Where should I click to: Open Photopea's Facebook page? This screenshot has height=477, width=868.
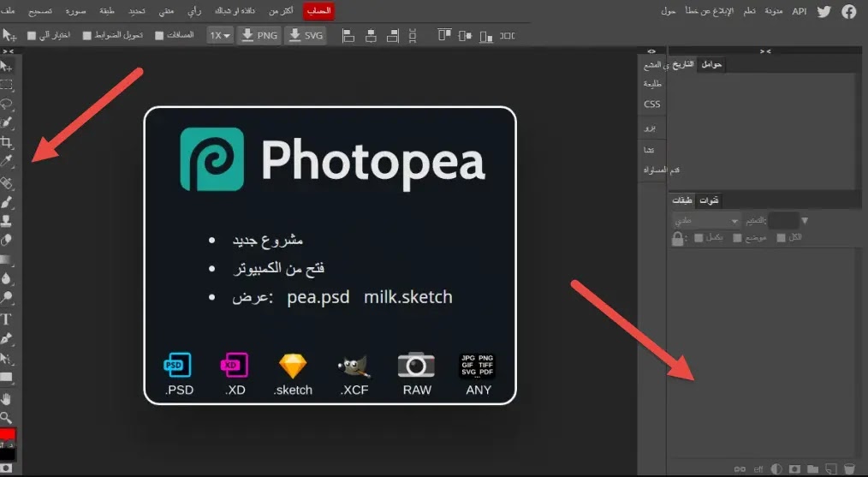tap(848, 12)
